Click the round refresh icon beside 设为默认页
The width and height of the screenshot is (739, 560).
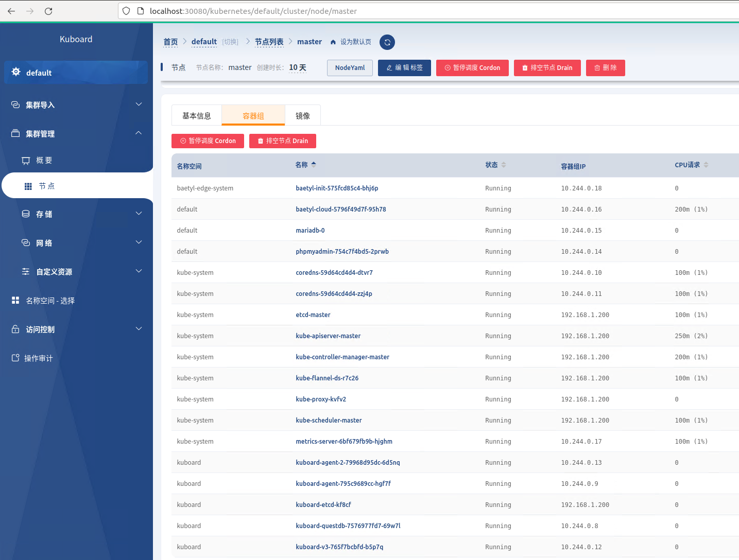(x=387, y=42)
